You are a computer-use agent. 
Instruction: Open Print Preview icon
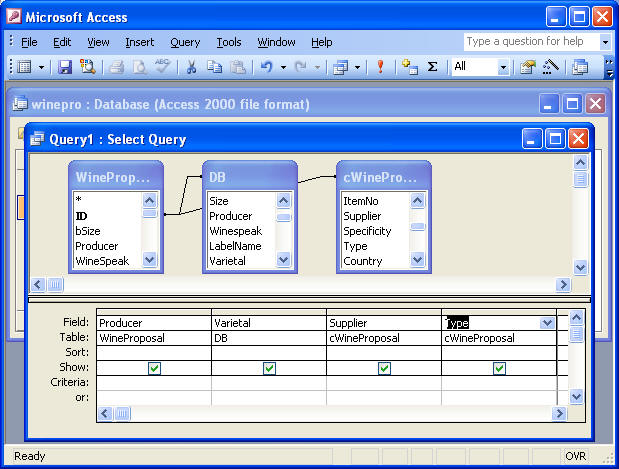(x=140, y=67)
